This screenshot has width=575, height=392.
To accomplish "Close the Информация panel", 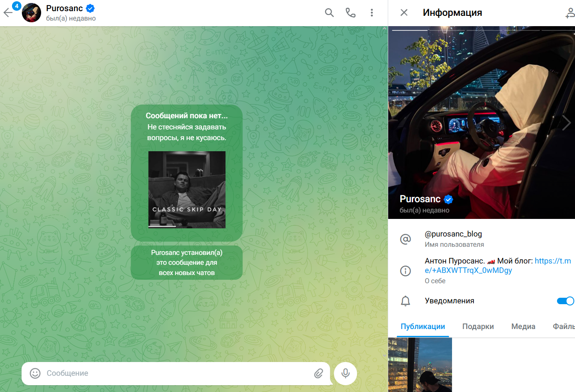I will coord(404,13).
